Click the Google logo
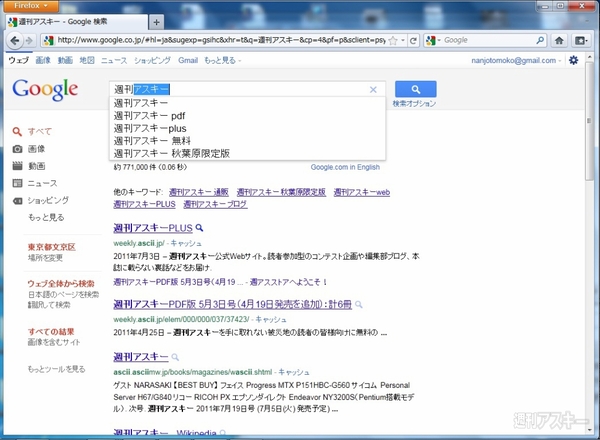This screenshot has height=440, width=600. click(x=45, y=90)
